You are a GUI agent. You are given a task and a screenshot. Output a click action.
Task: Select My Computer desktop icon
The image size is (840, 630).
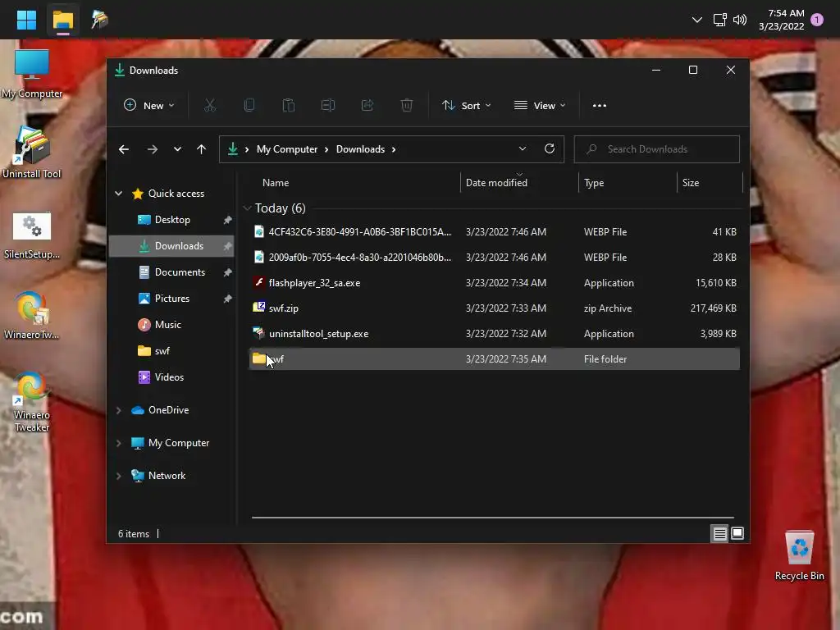pyautogui.click(x=32, y=74)
